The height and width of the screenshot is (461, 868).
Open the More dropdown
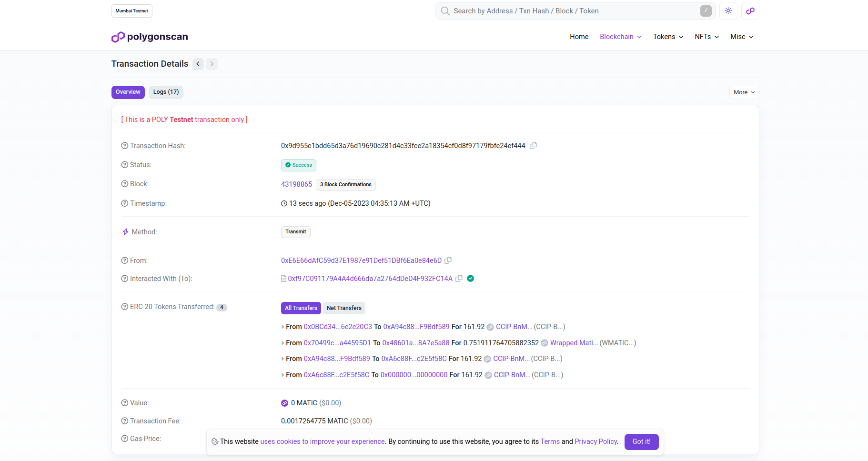[744, 92]
